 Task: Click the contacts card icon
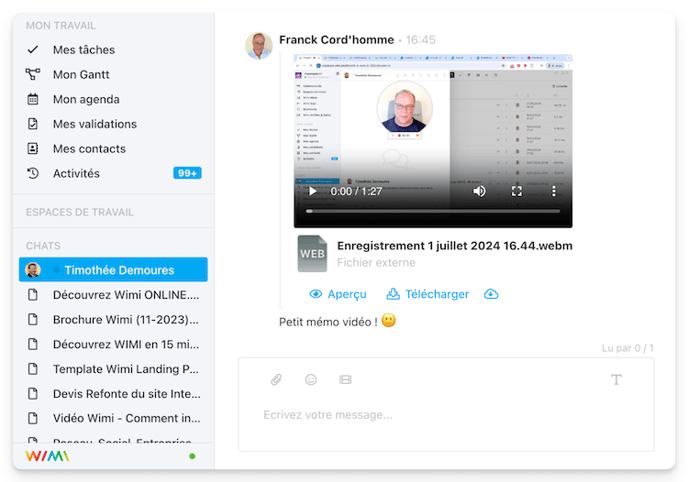(x=33, y=149)
